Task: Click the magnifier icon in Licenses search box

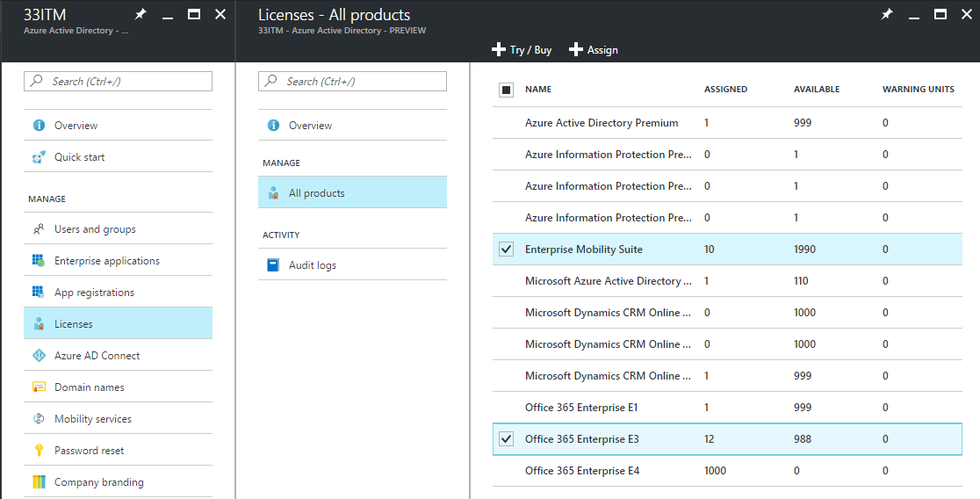Action: point(271,82)
